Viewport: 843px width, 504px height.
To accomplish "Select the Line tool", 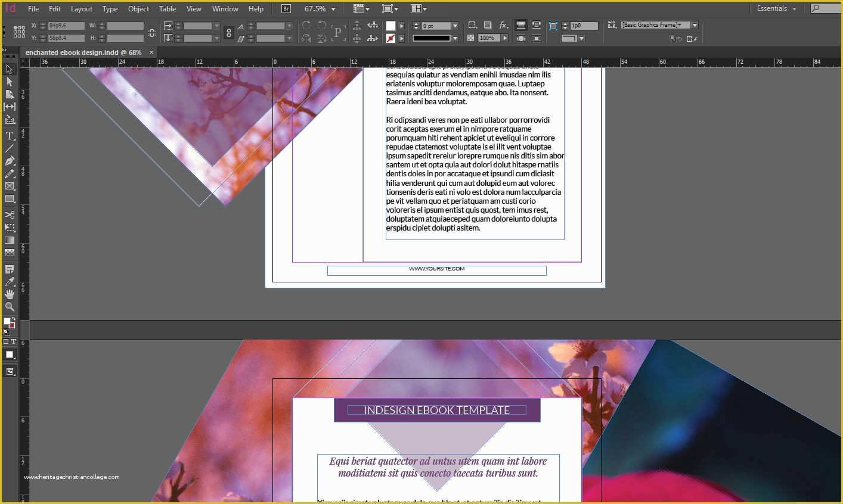I will (10, 148).
